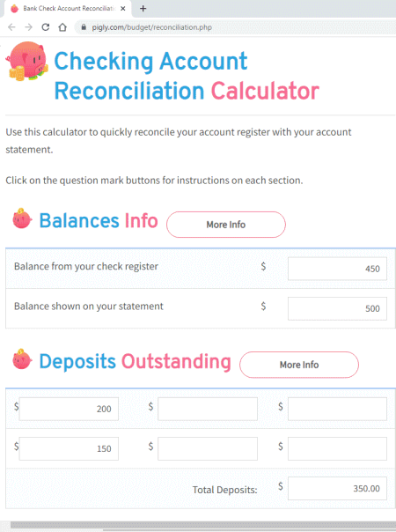This screenshot has width=396, height=532.
Task: Go to the browser home icon
Action: 62,27
